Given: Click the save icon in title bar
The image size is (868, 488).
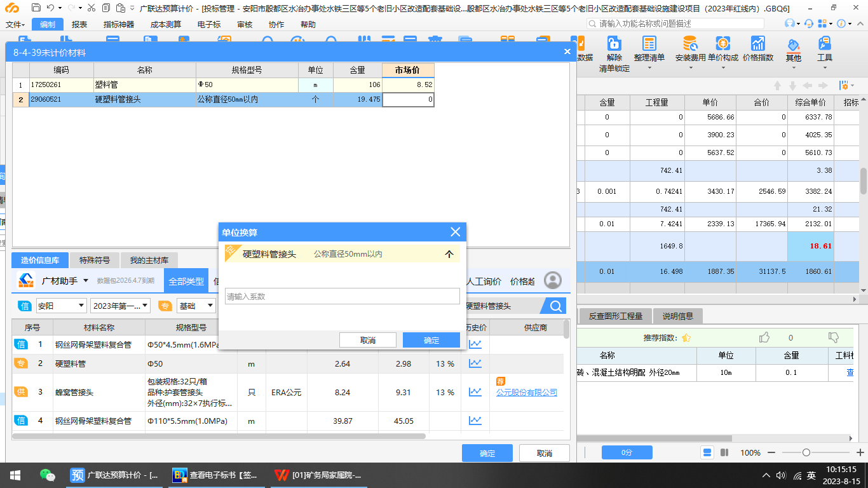Looking at the screenshot, I should coord(36,8).
